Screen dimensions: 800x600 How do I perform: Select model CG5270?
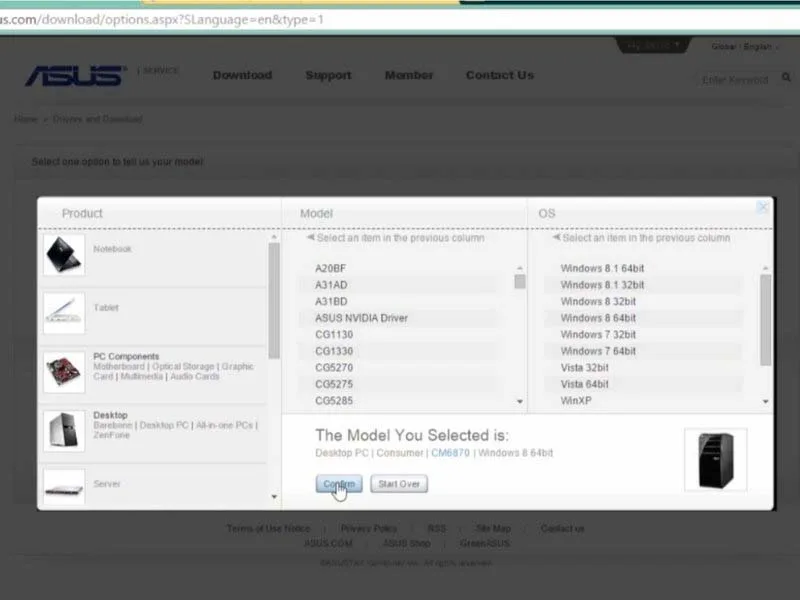click(334, 367)
